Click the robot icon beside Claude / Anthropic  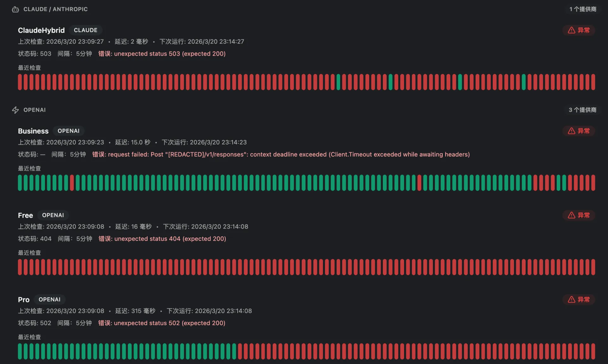coord(15,9)
